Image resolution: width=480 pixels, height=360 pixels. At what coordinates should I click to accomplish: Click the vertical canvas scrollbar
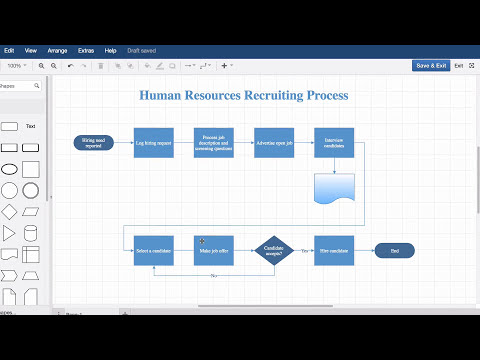point(478,179)
